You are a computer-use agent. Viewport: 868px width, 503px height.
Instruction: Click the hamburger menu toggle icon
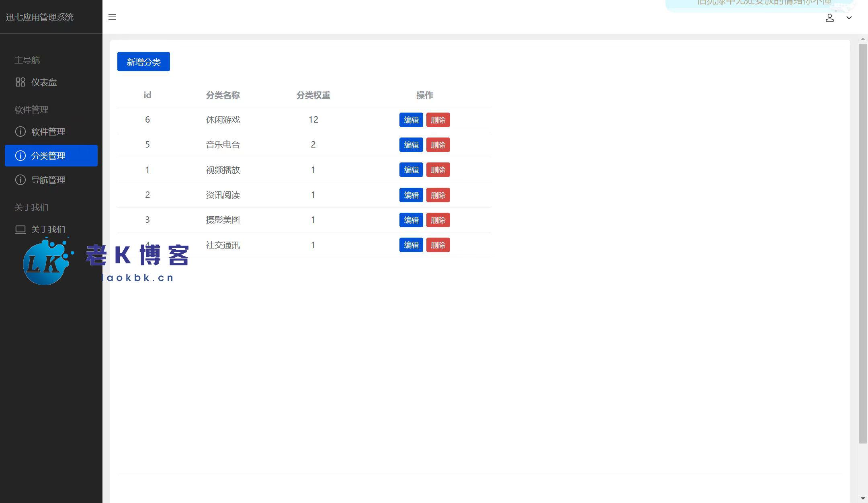112,17
